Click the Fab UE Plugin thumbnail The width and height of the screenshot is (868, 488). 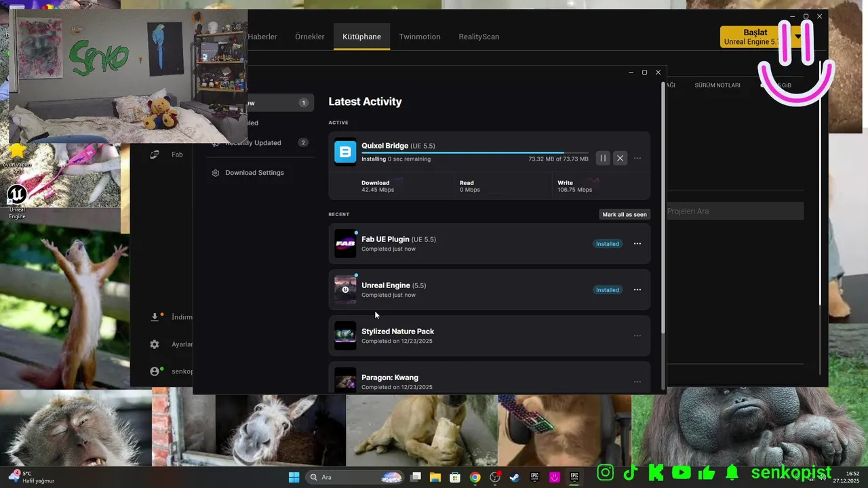[345, 244]
